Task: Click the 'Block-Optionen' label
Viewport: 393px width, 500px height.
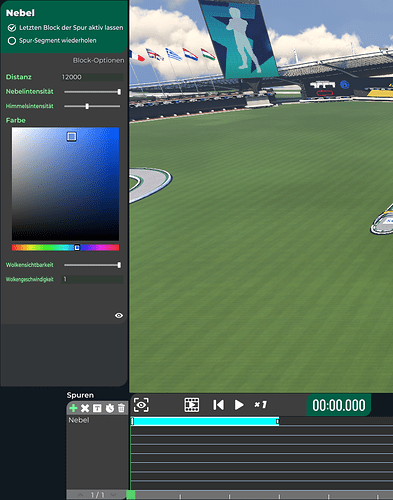Action: [98, 60]
